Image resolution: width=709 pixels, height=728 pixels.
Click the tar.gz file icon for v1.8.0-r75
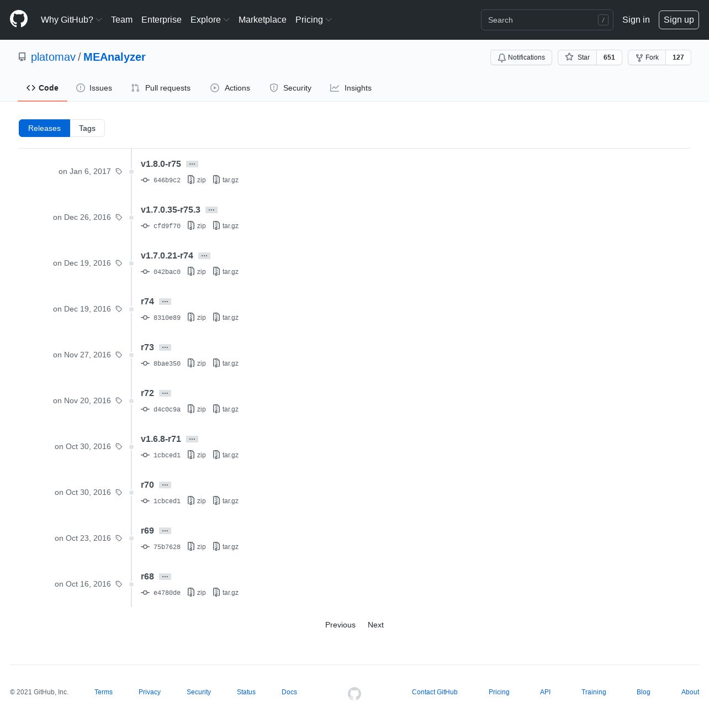point(216,180)
